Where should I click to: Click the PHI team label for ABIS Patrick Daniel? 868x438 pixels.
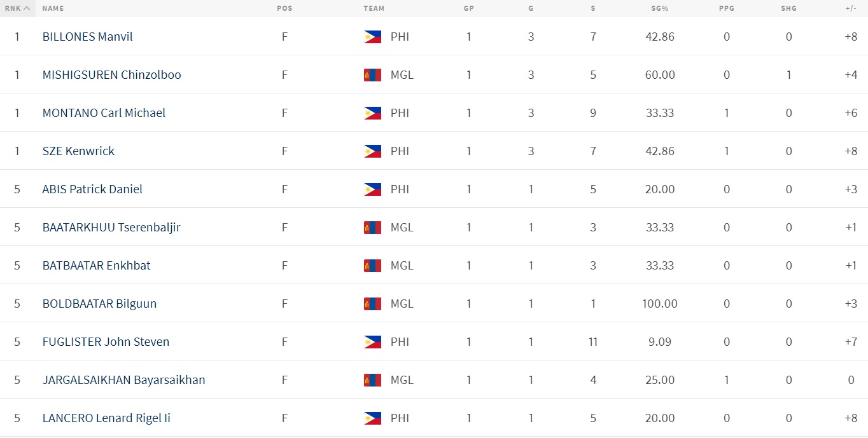tap(400, 189)
